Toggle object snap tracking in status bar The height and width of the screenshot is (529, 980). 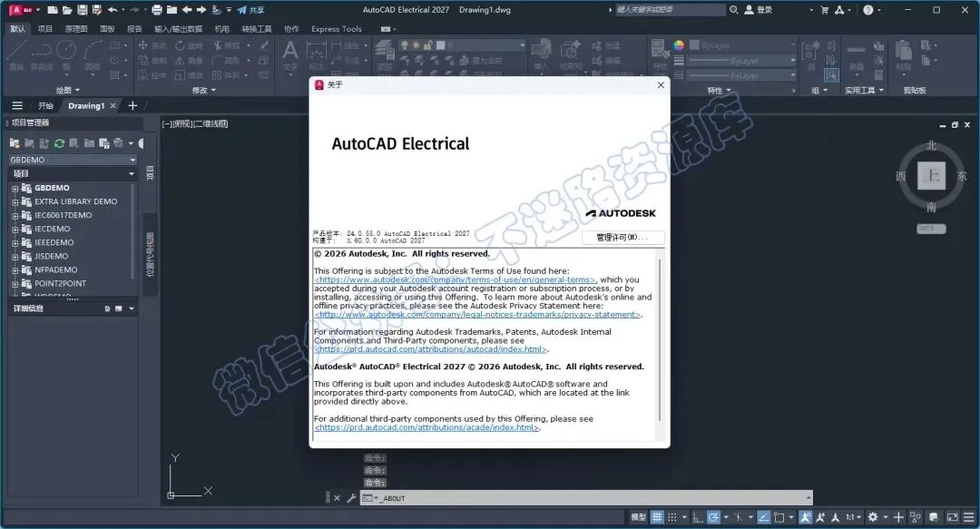764,517
